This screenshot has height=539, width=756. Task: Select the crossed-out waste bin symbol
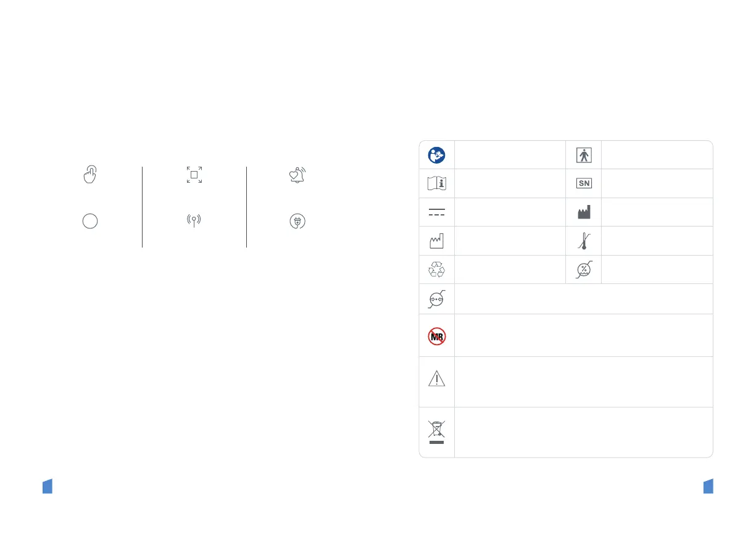437,432
